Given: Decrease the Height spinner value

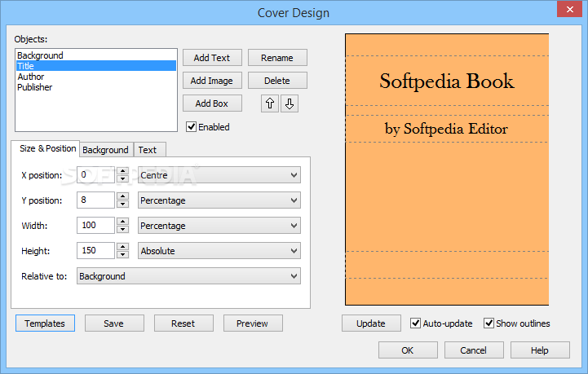Looking at the screenshot, I should pyautogui.click(x=122, y=254).
